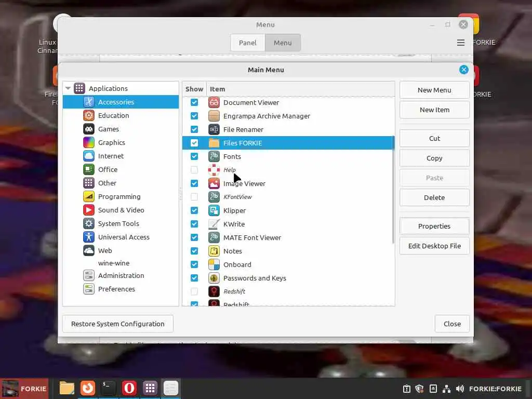The height and width of the screenshot is (399, 532).
Task: Click the File Renamer icon
Action: click(x=214, y=129)
